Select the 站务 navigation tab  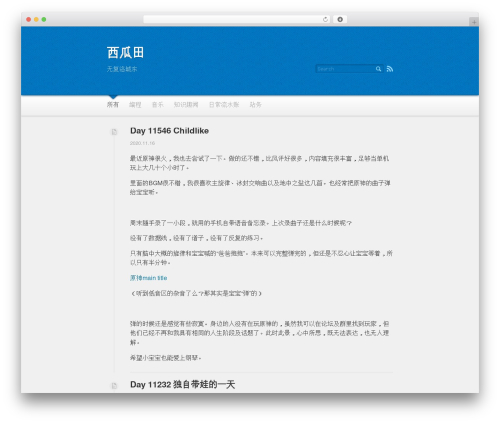(x=255, y=105)
